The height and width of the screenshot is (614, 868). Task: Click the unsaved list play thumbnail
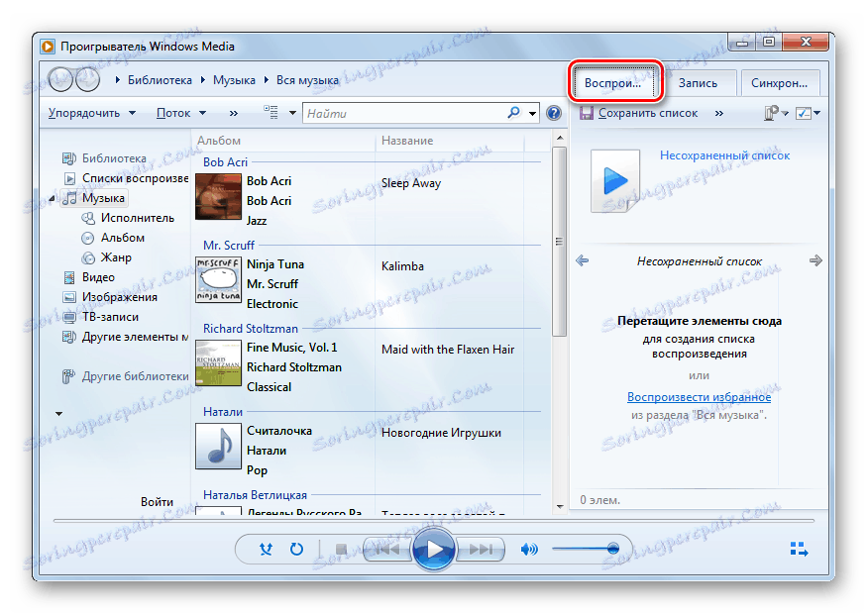615,181
